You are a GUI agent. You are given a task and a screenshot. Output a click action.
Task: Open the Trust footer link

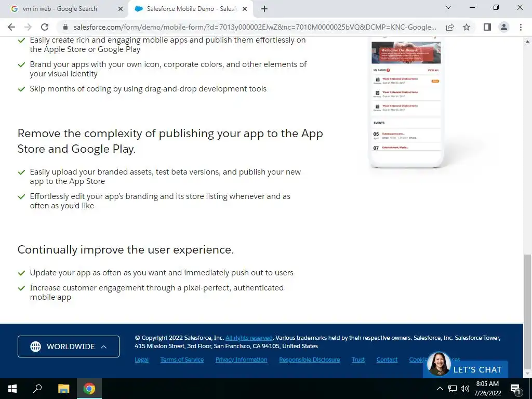(x=358, y=360)
